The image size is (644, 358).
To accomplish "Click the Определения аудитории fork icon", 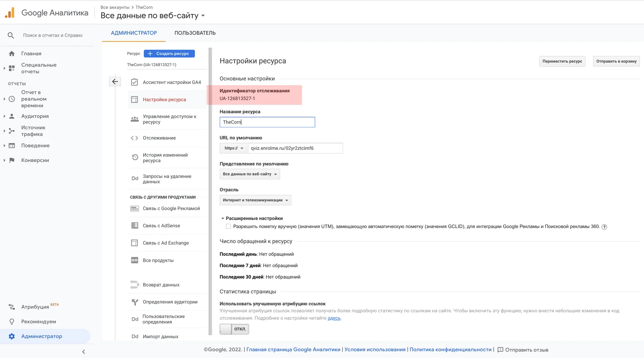I will 135,302.
